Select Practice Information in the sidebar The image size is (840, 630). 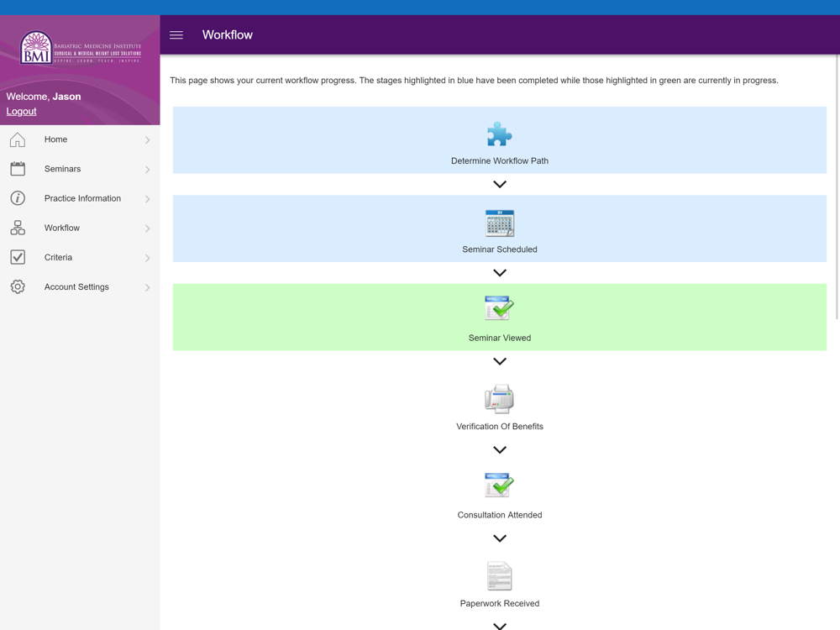click(x=80, y=198)
